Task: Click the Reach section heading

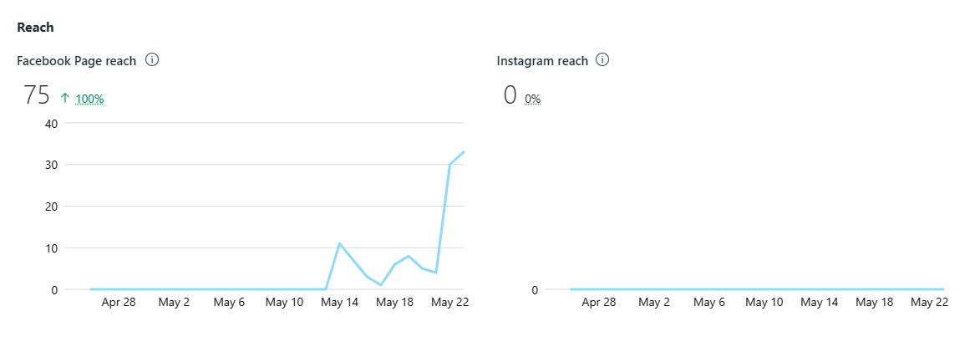Action: pyautogui.click(x=35, y=28)
